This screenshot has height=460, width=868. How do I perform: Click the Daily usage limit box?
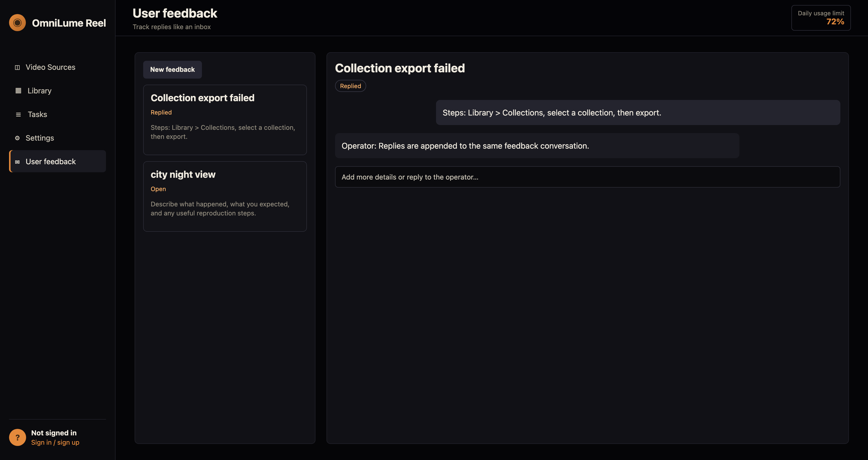click(821, 18)
